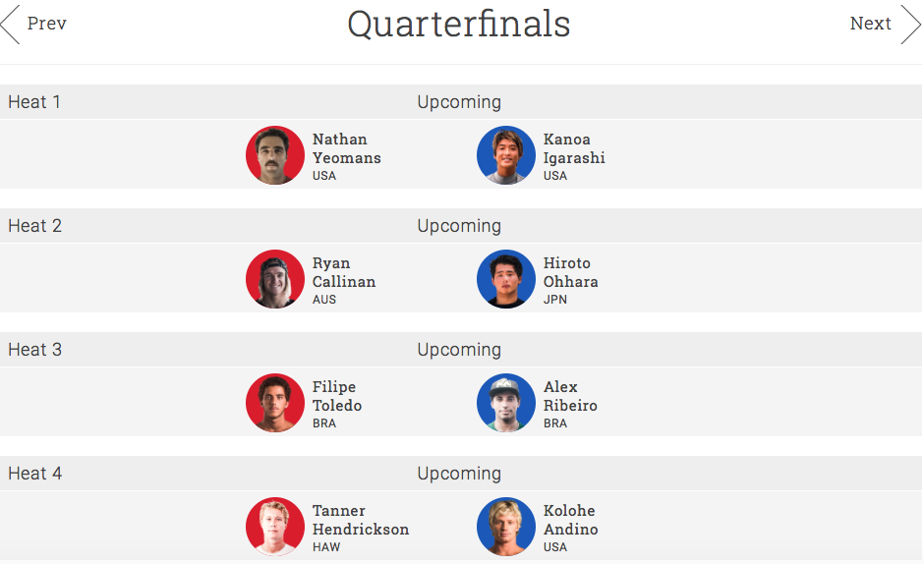Click Heat 4's Upcoming status
The image size is (924, 564).
[459, 474]
